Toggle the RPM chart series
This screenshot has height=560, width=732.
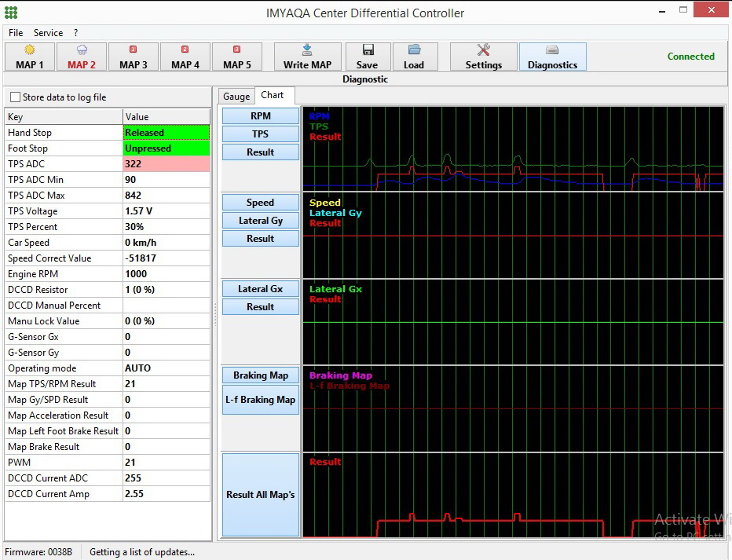coord(261,116)
